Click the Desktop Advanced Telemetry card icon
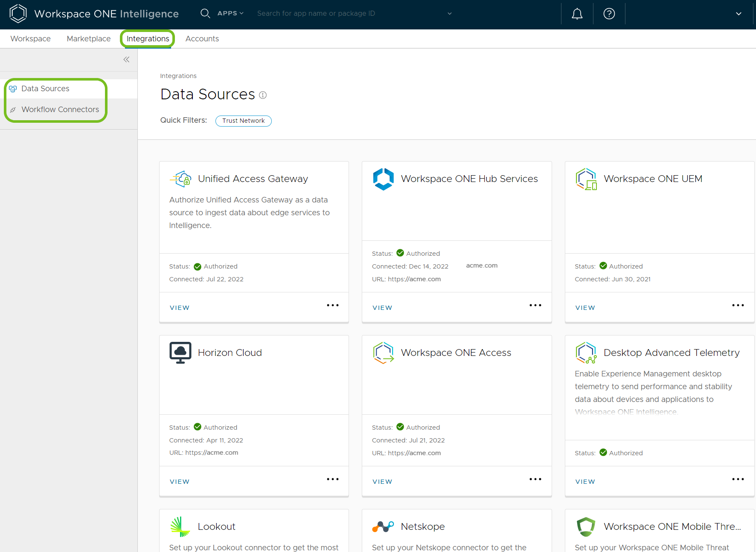756x552 pixels. pyautogui.click(x=586, y=353)
